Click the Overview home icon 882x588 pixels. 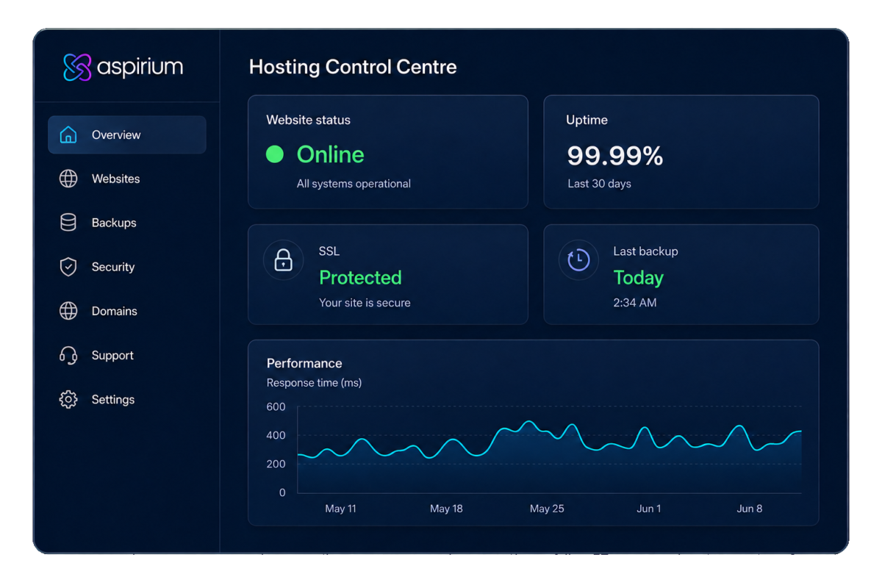[x=68, y=135]
